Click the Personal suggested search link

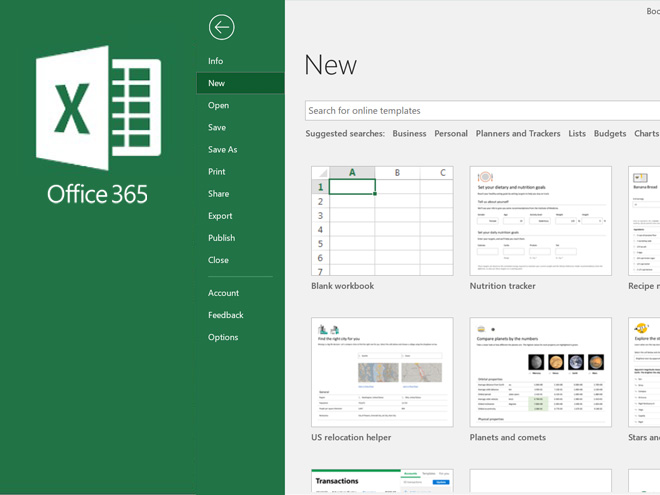(x=451, y=134)
